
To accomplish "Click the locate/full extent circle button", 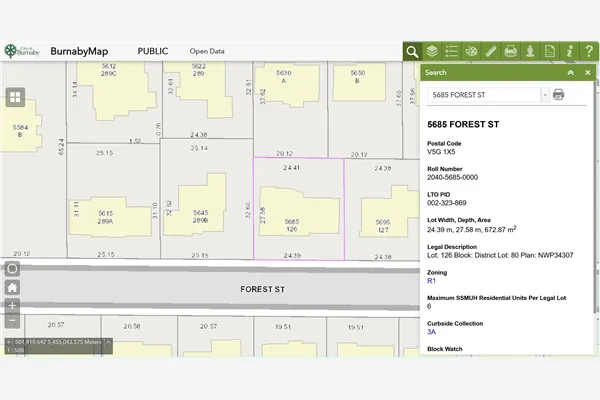I will pos(12,268).
